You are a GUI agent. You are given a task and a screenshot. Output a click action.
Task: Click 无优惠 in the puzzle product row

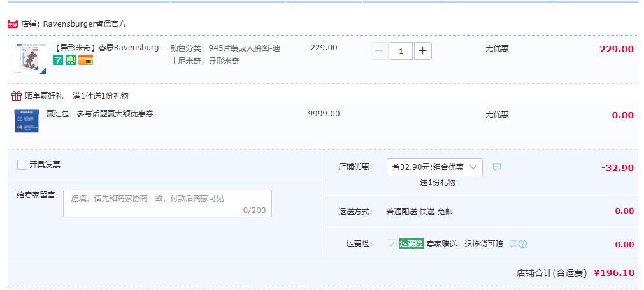[497, 48]
